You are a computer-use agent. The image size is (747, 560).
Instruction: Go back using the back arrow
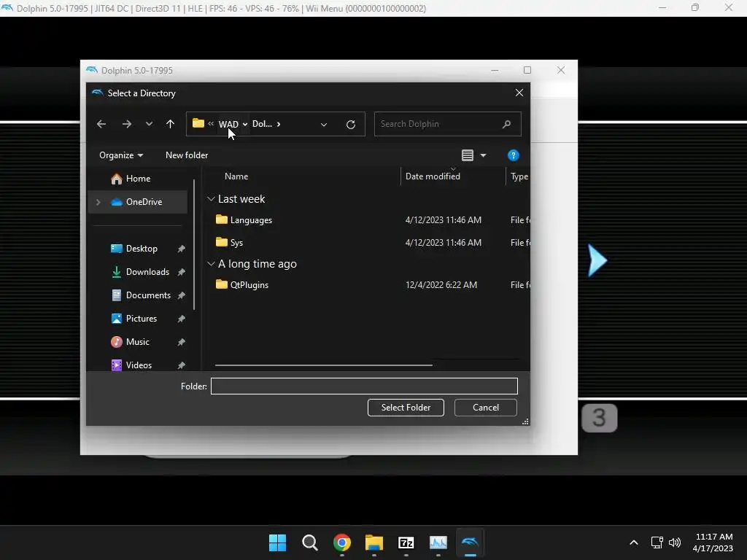pyautogui.click(x=101, y=124)
